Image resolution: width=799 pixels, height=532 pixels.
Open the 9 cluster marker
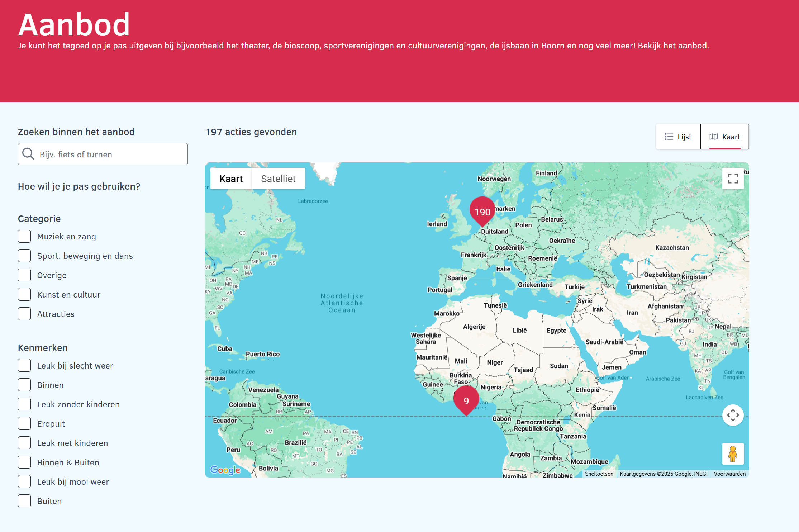tap(466, 400)
